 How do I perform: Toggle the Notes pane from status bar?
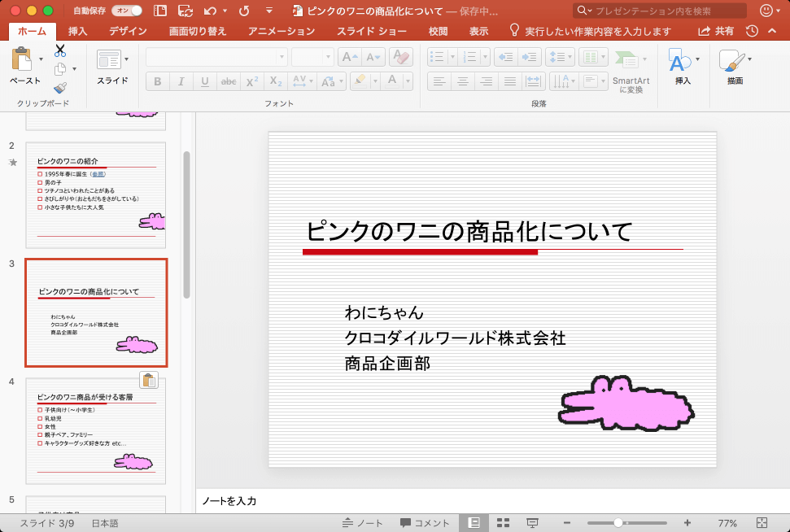click(x=363, y=523)
